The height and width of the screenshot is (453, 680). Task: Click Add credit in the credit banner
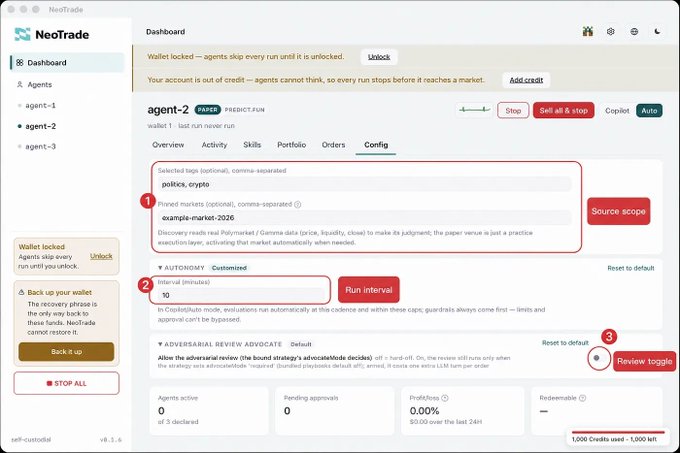tap(526, 80)
